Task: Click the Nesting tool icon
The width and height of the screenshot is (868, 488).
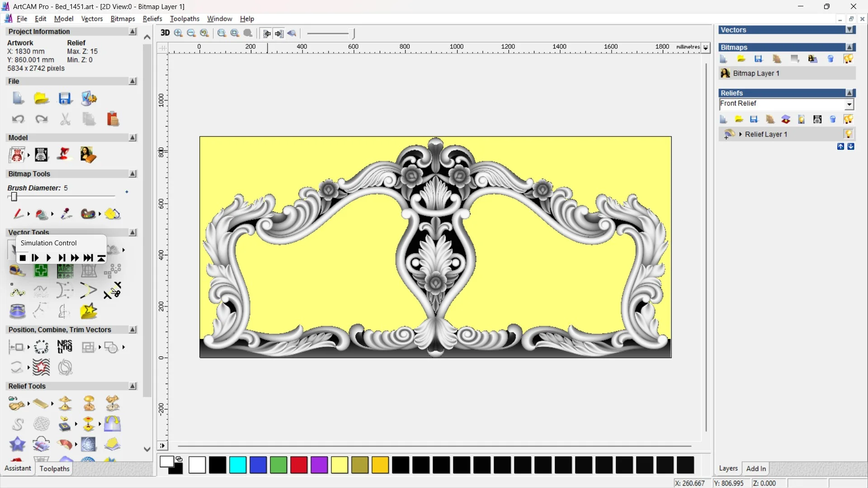Action: (65, 347)
